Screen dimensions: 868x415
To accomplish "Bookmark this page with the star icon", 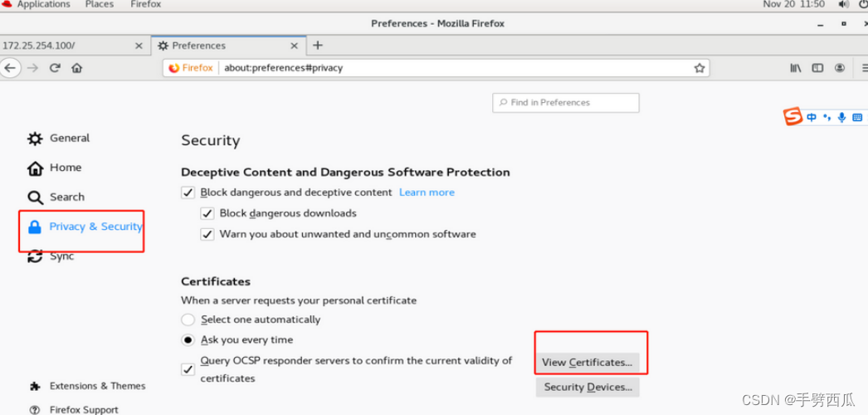I will [x=700, y=68].
